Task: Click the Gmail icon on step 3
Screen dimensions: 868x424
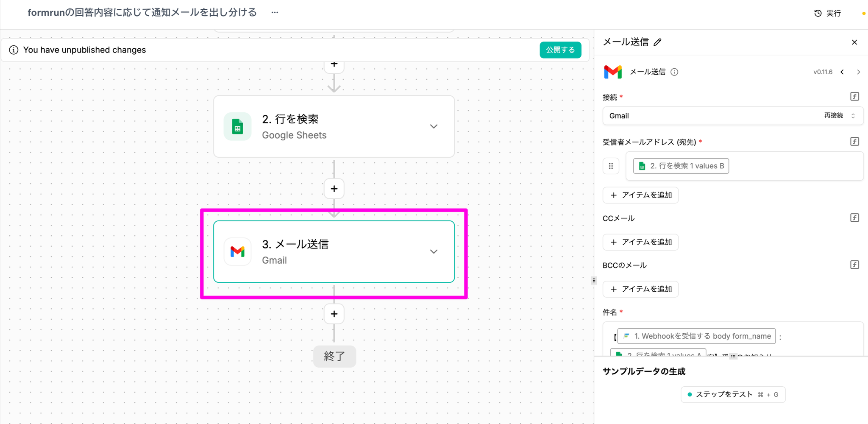Action: (x=237, y=251)
